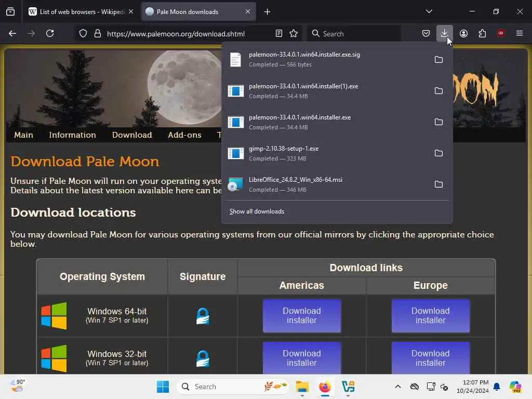The width and height of the screenshot is (532, 399).
Task: Open Windows 64-bit signature lock icon
Action: [x=203, y=316]
